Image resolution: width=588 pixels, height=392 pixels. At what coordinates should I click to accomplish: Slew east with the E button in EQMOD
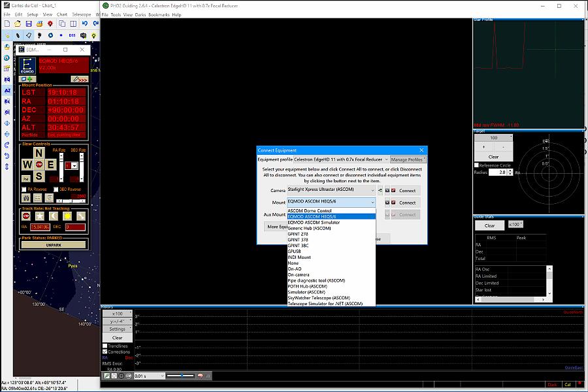pyautogui.click(x=50, y=164)
